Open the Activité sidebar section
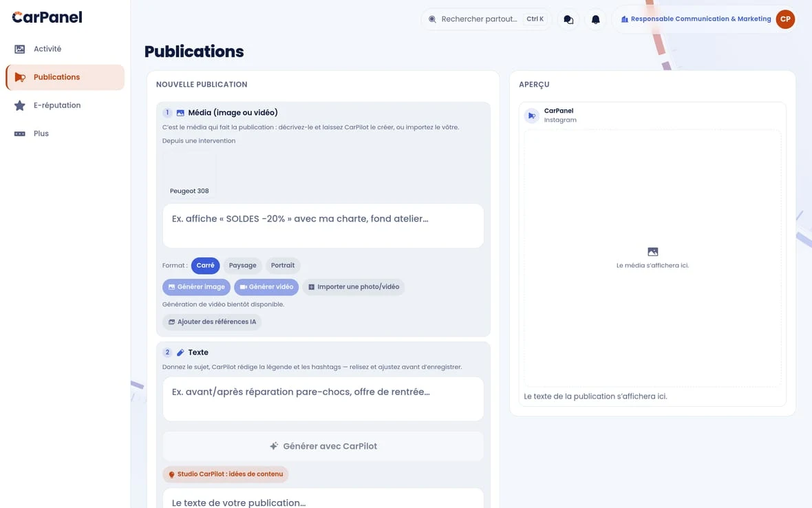The width and height of the screenshot is (812, 508). [65, 49]
